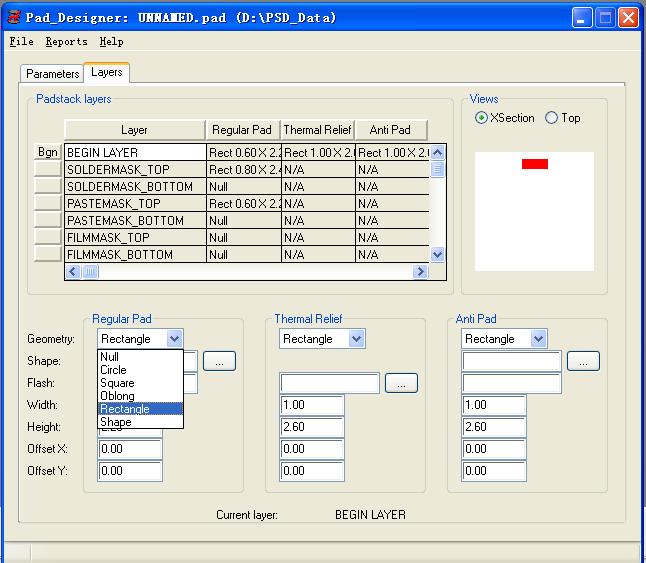The image size is (646, 563).
Task: Click row selector button beside SOLDERMASK_TOP
Action: (47, 170)
